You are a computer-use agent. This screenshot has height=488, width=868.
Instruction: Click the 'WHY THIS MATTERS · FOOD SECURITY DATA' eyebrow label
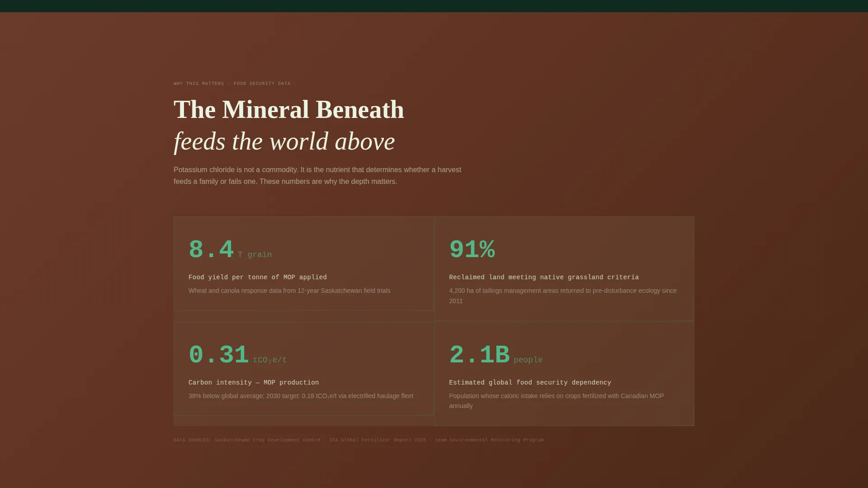coord(232,84)
